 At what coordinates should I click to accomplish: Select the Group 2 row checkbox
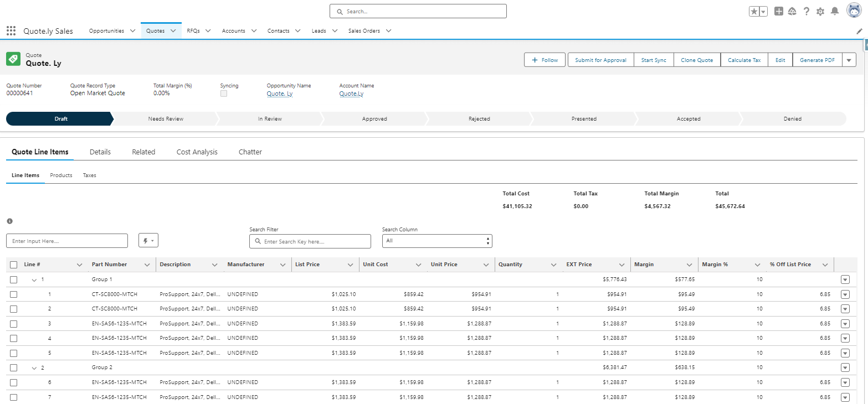pyautogui.click(x=14, y=367)
